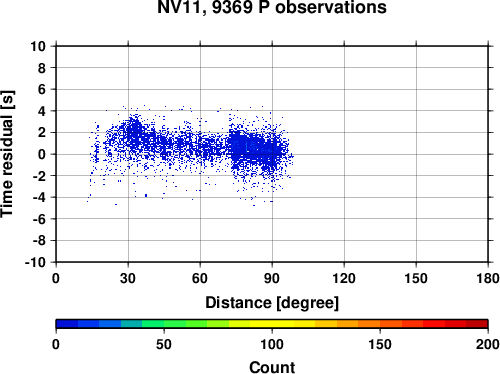
Task: Select the dark blue end of colorbar
Action: [x=67, y=324]
